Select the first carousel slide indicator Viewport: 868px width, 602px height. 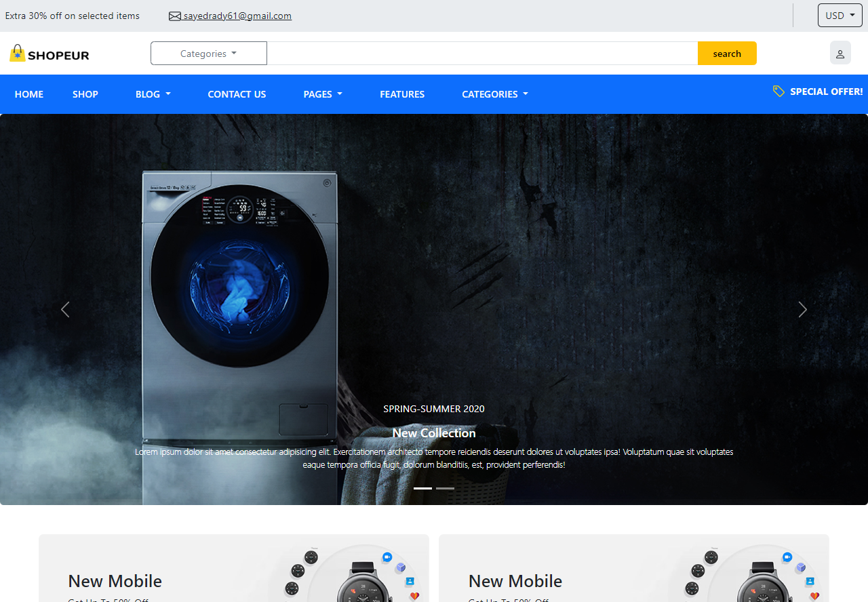coord(422,488)
